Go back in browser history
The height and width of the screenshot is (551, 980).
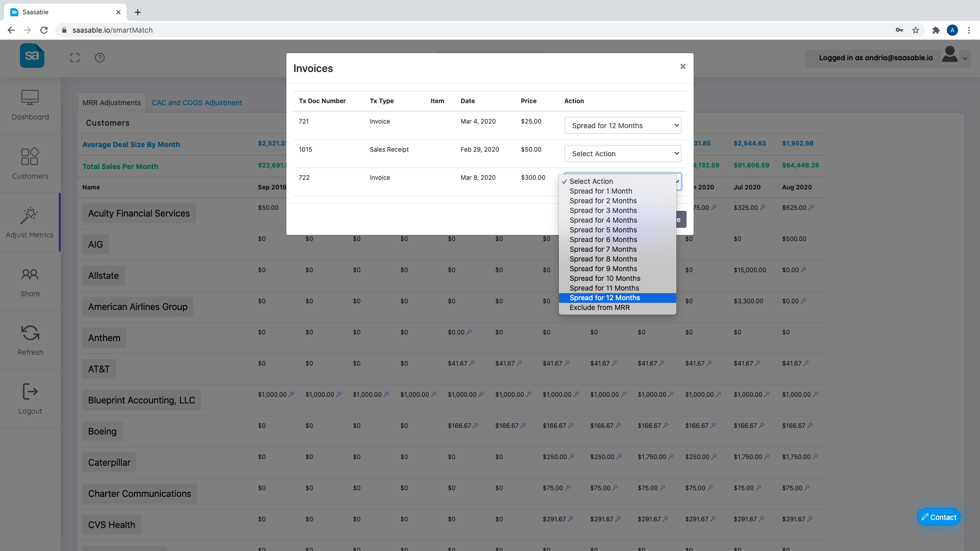pos(11,30)
